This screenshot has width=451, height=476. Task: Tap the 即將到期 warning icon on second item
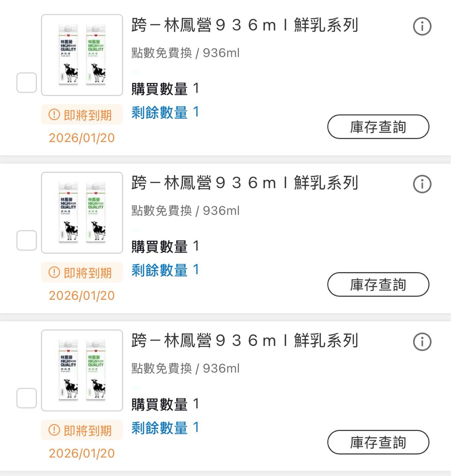pyautogui.click(x=54, y=272)
